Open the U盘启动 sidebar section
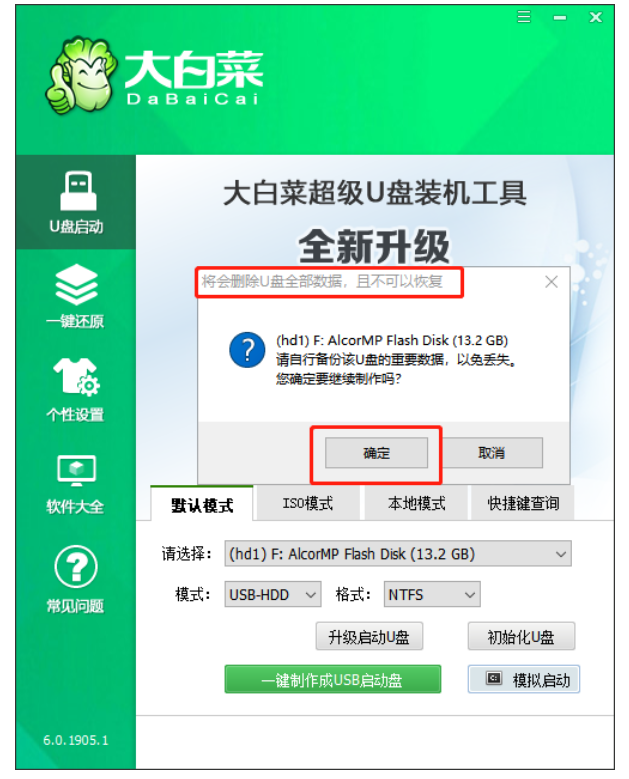This screenshot has height=779, width=629. pyautogui.click(x=76, y=202)
